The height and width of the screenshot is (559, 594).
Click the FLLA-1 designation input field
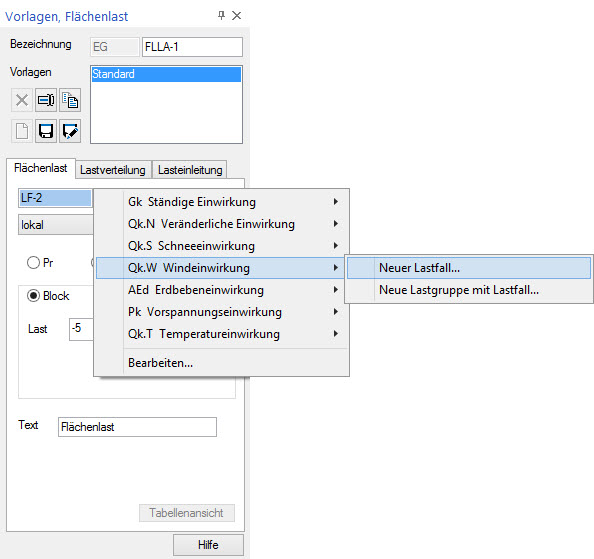pyautogui.click(x=192, y=47)
